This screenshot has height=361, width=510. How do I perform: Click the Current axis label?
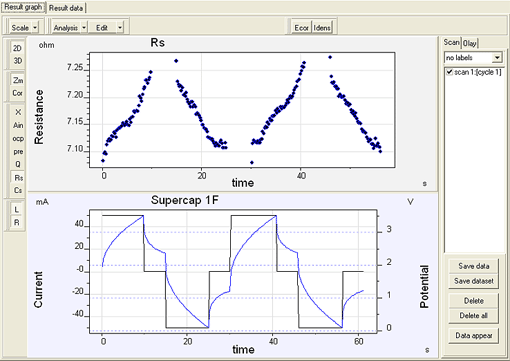[38, 289]
